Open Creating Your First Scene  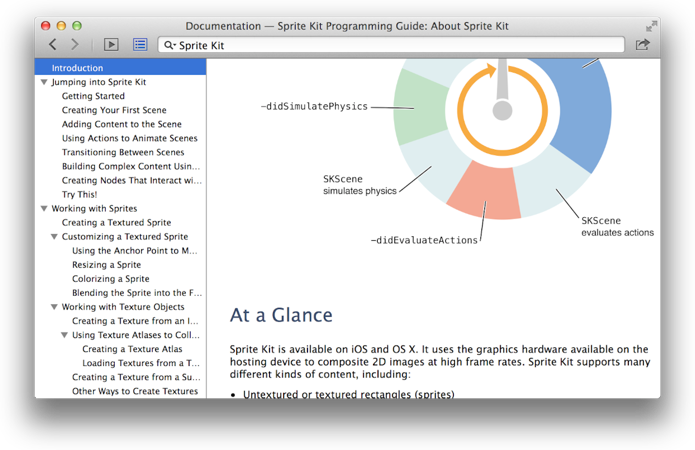pos(114,110)
